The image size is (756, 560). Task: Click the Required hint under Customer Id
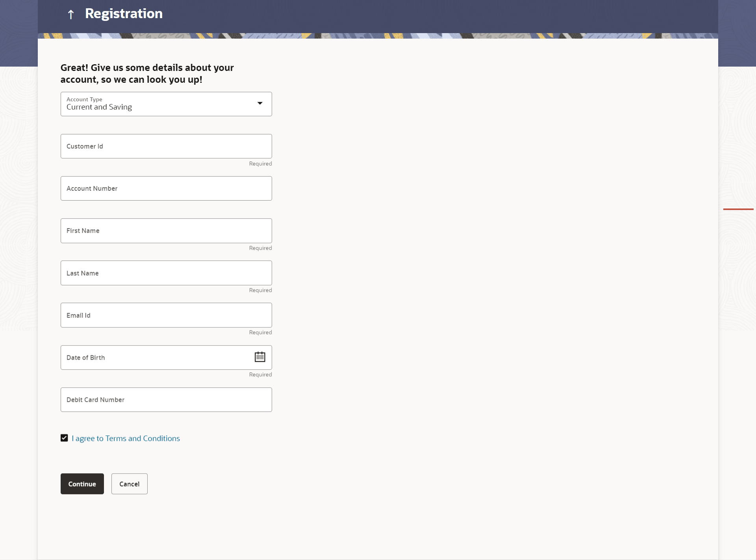point(260,164)
